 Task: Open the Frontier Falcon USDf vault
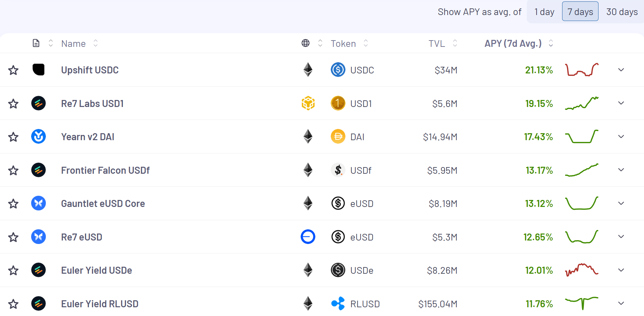[105, 170]
